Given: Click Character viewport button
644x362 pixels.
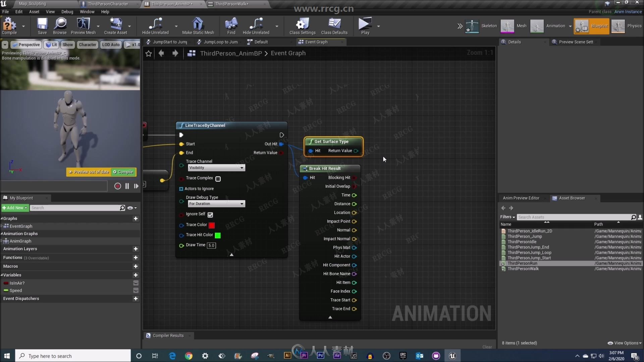Looking at the screenshot, I should pyautogui.click(x=88, y=45).
